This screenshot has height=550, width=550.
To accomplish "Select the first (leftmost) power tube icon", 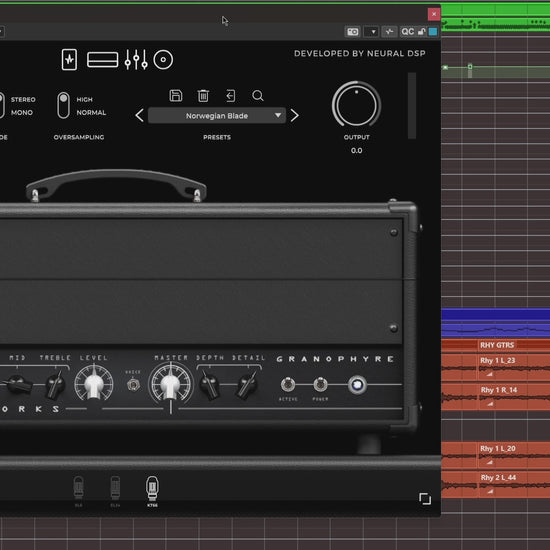I will pyautogui.click(x=79, y=490).
